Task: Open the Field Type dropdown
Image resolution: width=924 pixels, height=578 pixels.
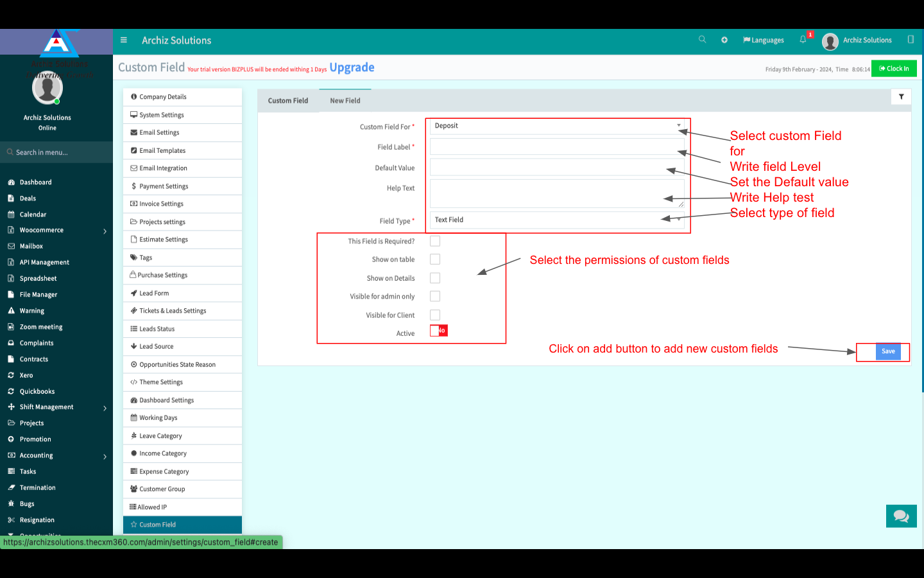Action: pos(556,220)
